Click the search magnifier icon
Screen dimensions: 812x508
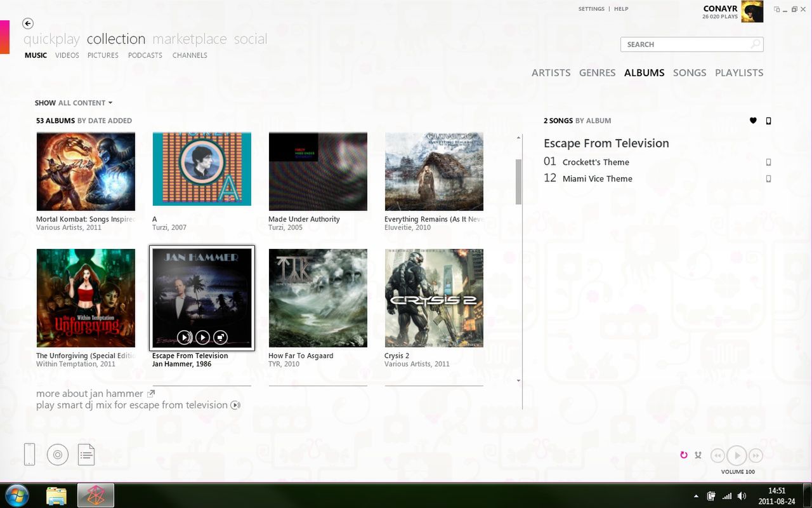pyautogui.click(x=755, y=44)
